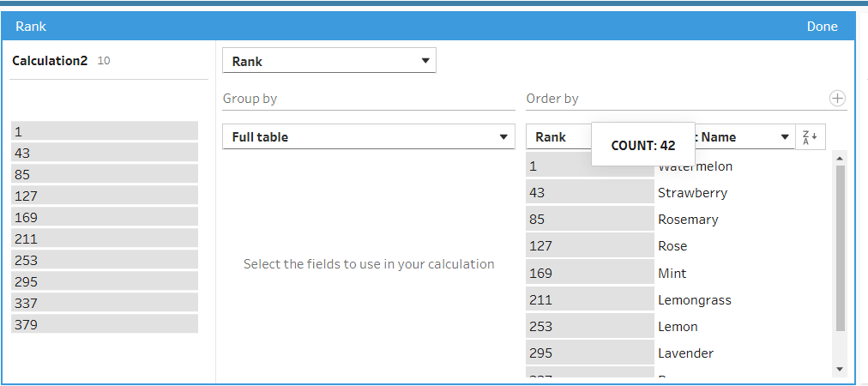Select value 43 in Calculation2 list
This screenshot has height=386, width=868.
[105, 153]
